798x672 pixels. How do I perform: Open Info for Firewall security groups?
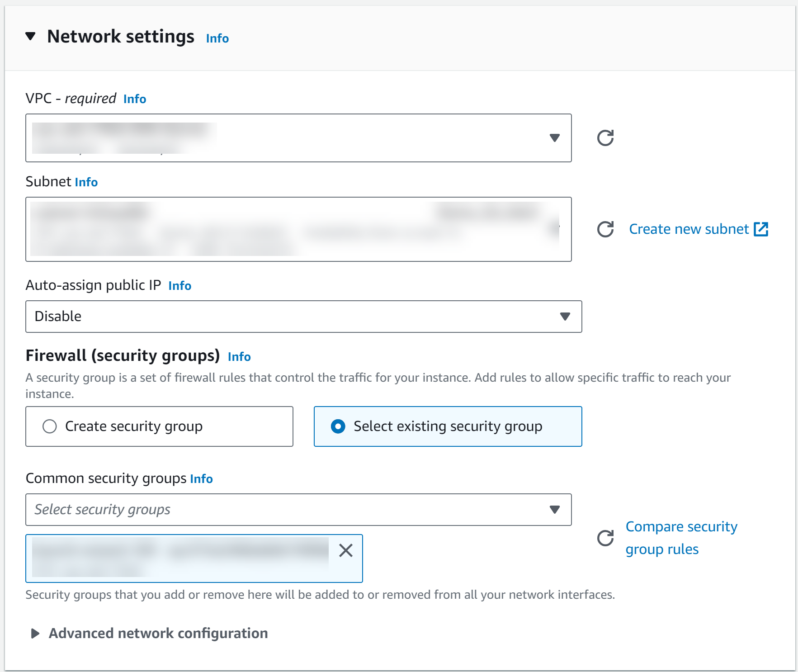click(x=239, y=356)
